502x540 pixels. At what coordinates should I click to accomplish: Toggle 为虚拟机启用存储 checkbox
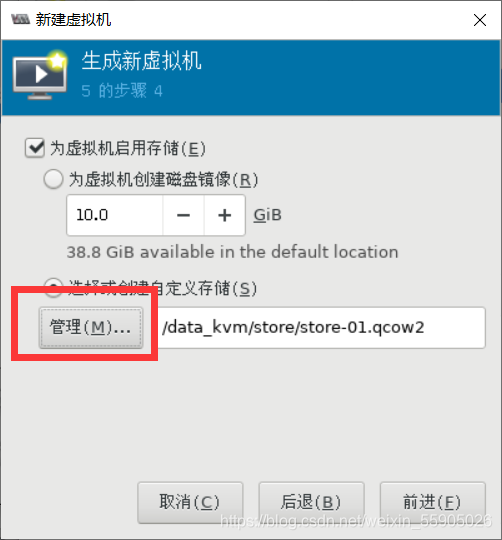coord(35,148)
